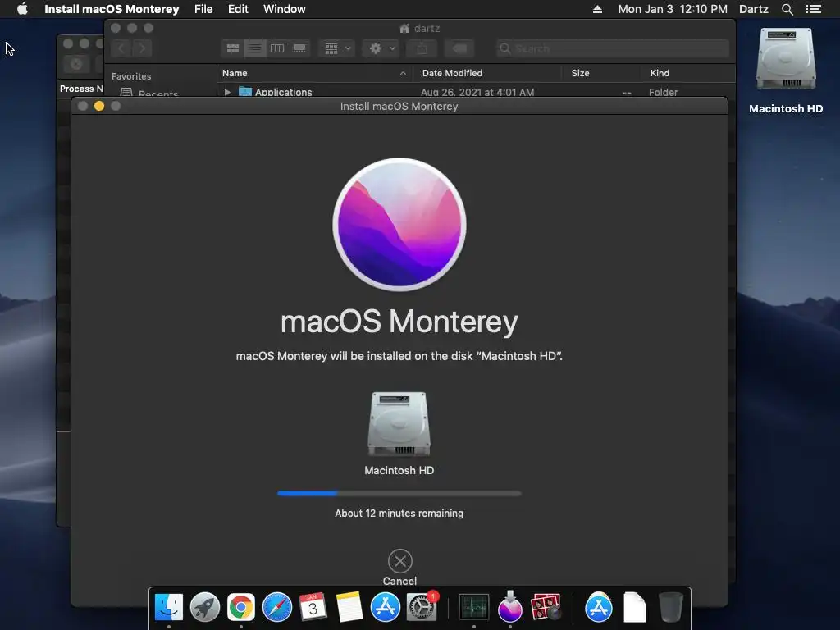The width and height of the screenshot is (840, 630).
Task: Open the Apple menu
Action: click(x=22, y=9)
